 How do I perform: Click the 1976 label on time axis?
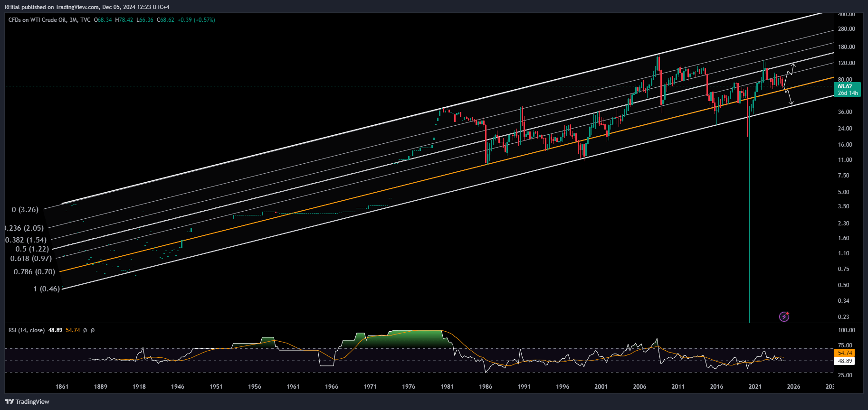click(x=408, y=387)
